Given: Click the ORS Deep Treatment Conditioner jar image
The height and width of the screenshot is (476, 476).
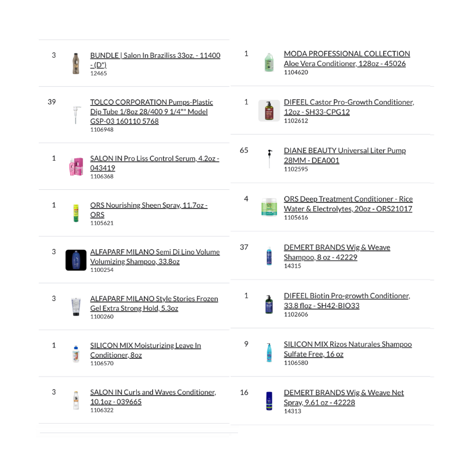Looking at the screenshot, I should pos(269,208).
